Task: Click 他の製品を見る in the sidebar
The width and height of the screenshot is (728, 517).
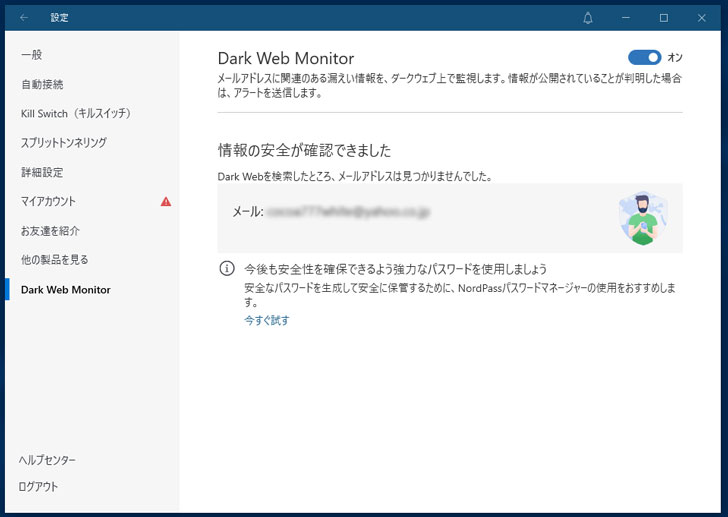Action: tap(54, 260)
